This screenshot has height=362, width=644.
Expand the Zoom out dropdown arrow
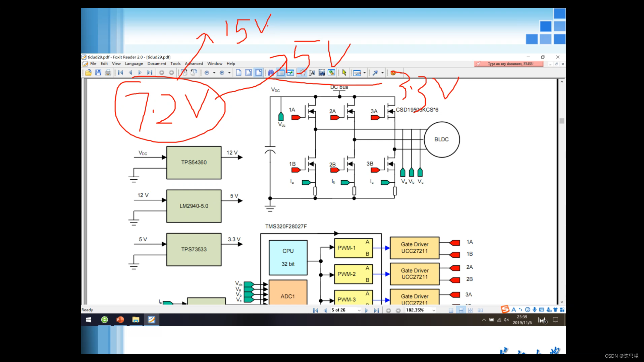tap(214, 72)
